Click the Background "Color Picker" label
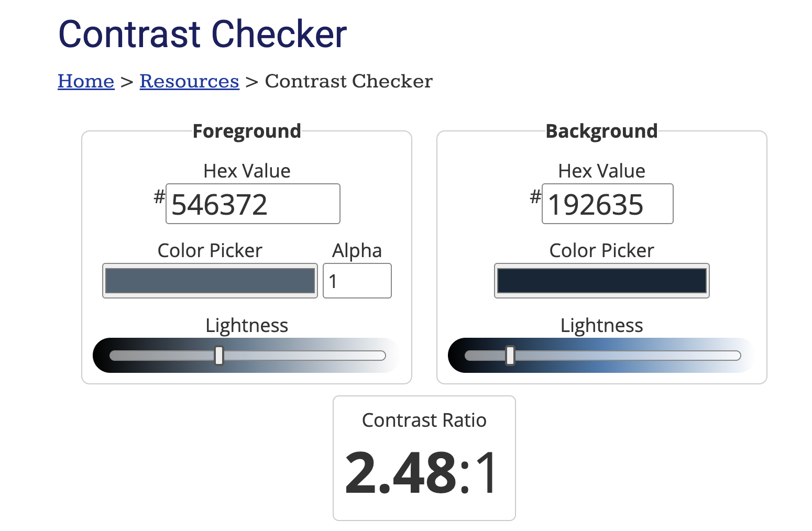Image resolution: width=812 pixels, height=531 pixels. (x=601, y=250)
